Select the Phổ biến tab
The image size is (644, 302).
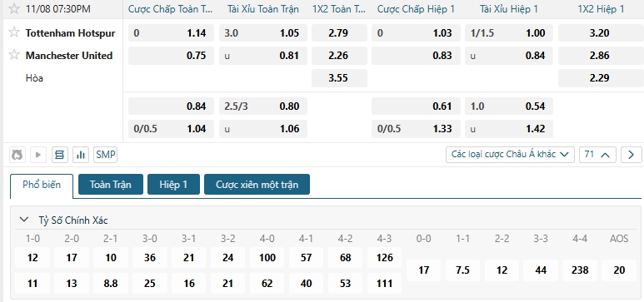42,185
